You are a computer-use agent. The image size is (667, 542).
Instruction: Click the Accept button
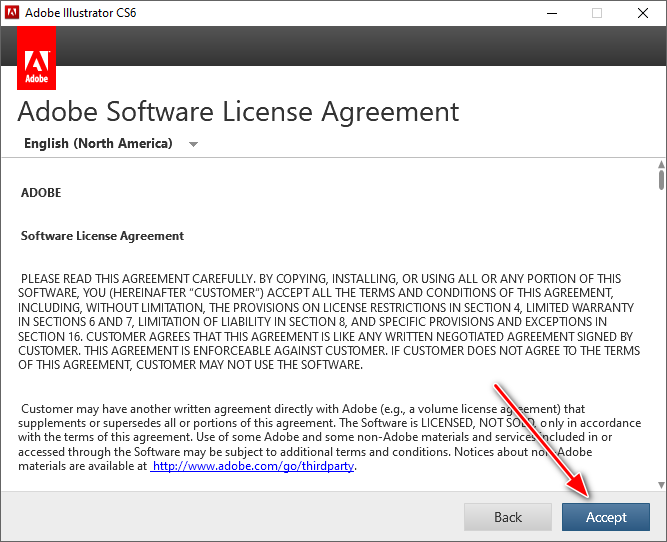(606, 517)
